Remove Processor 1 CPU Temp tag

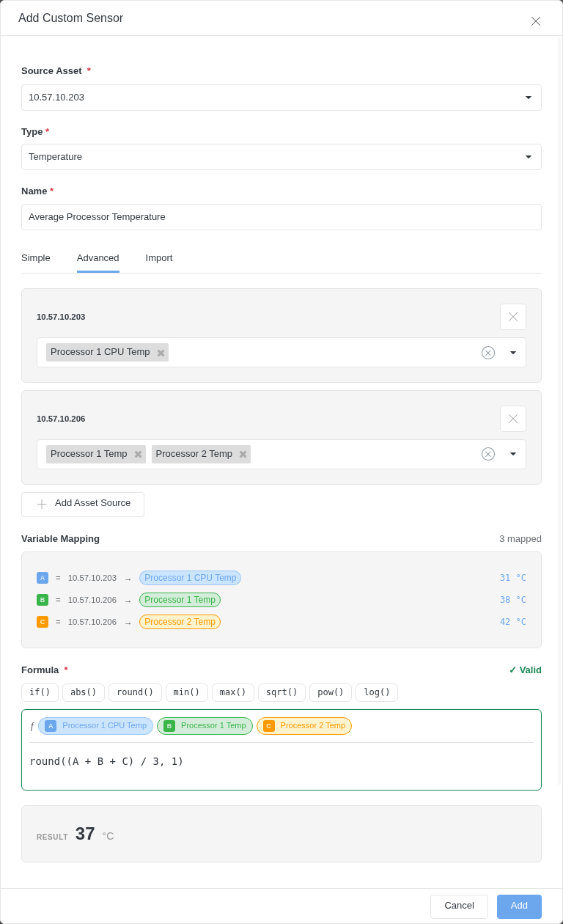tap(161, 353)
